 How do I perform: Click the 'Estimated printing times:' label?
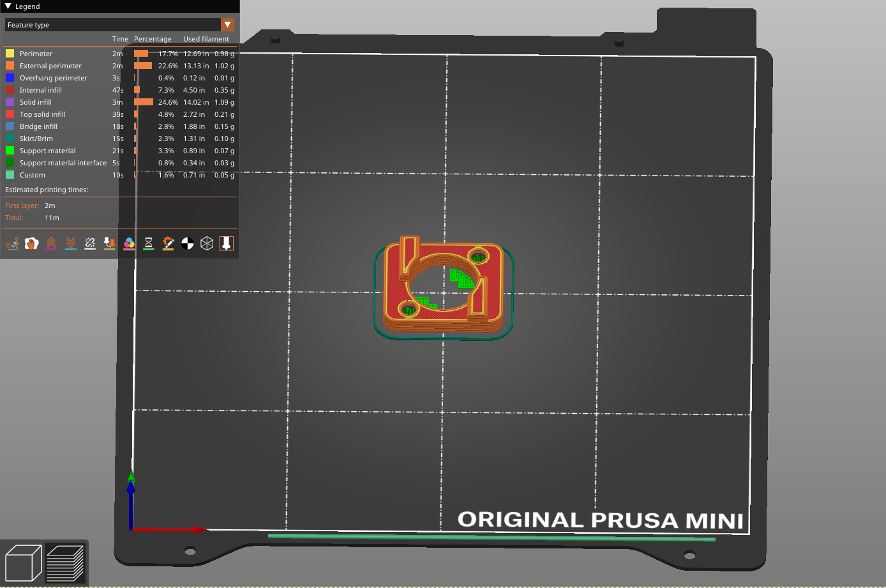pos(47,190)
